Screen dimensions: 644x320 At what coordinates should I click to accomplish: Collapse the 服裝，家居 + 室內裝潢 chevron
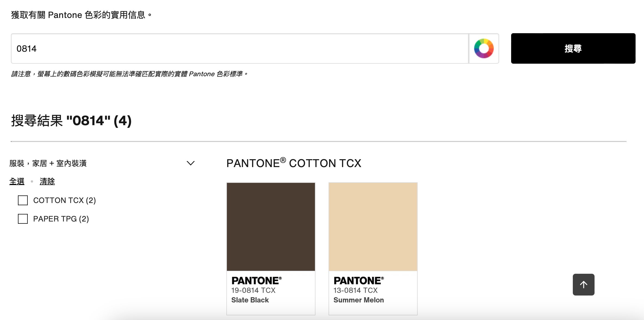point(191,163)
